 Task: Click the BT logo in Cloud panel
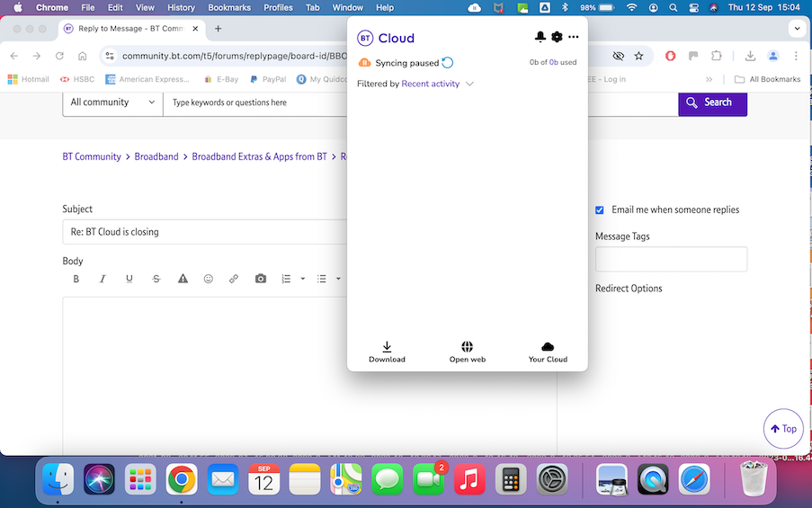365,38
